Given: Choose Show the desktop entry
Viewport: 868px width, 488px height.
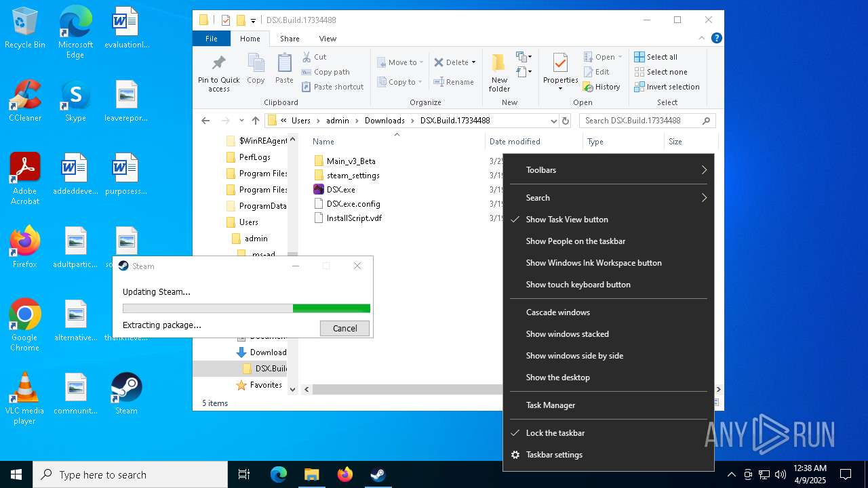Looking at the screenshot, I should [x=608, y=378].
